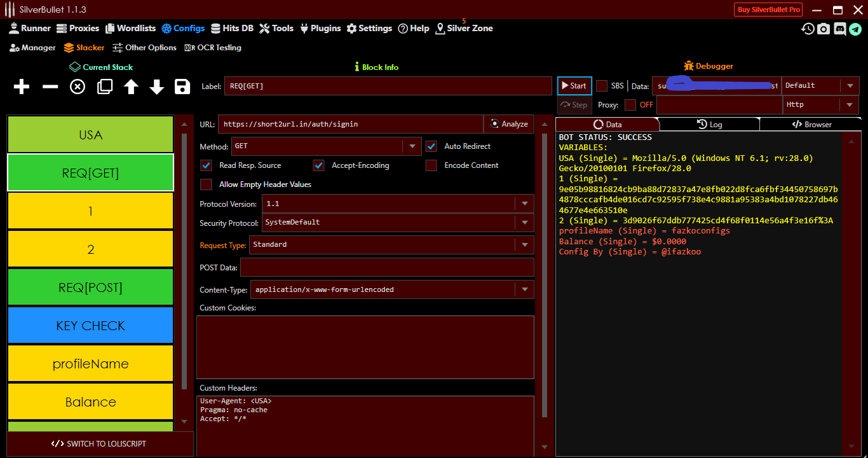This screenshot has height=458, width=868.
Task: Disable Auto Redirect
Action: click(431, 146)
